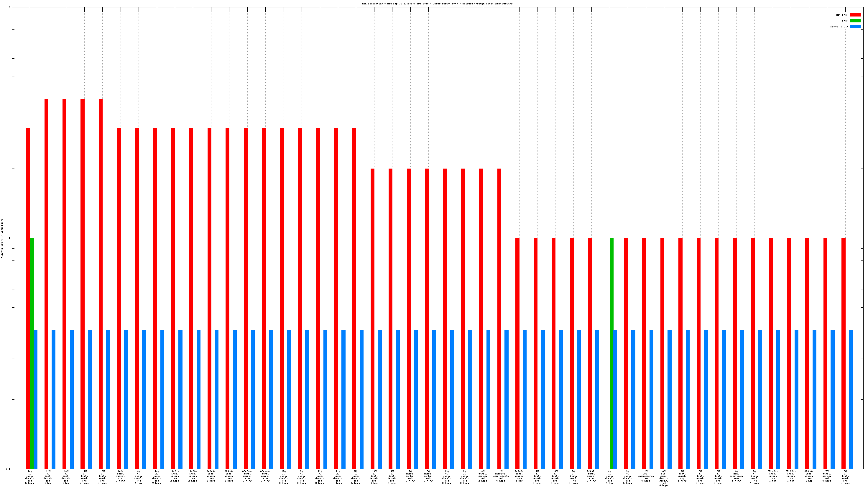Click the green bar above 4@ 1.list.dnswl.org 1 hop

click(x=611, y=353)
